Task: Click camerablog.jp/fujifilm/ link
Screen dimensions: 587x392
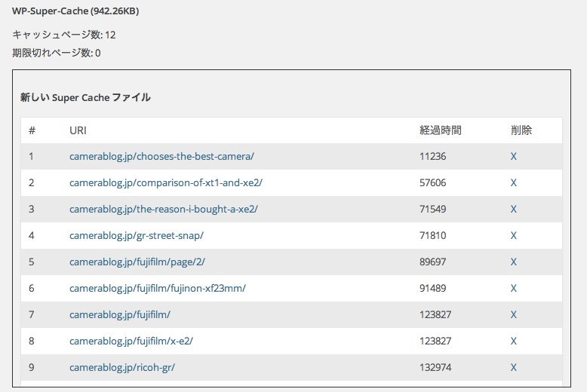Action: pyautogui.click(x=120, y=314)
